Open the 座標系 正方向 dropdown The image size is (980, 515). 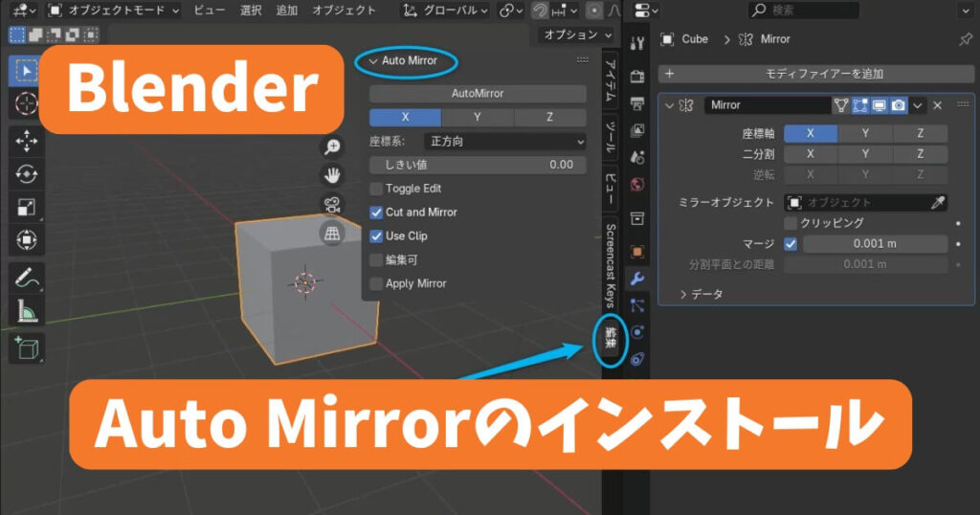[x=505, y=142]
